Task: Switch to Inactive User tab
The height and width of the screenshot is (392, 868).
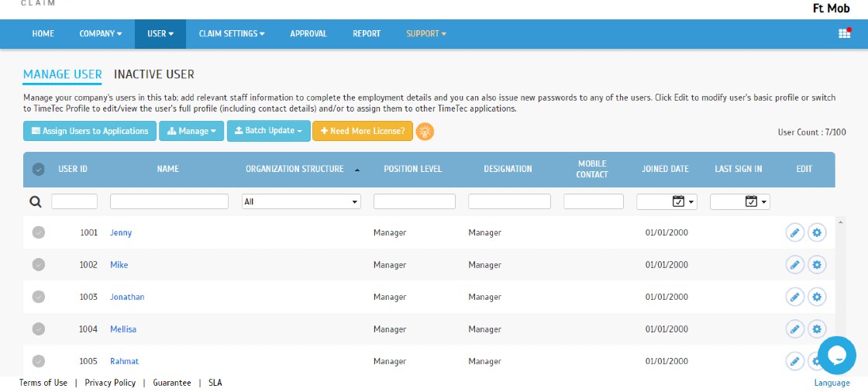Action: [x=154, y=74]
